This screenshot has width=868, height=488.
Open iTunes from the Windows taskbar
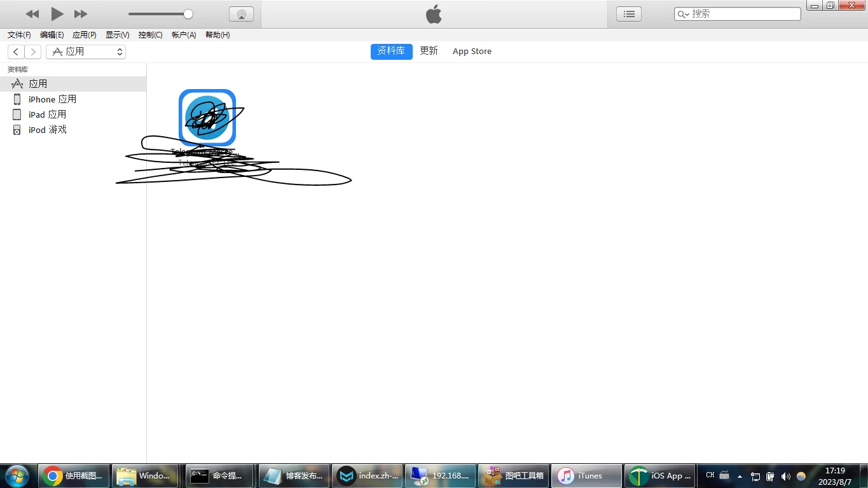tap(586, 475)
